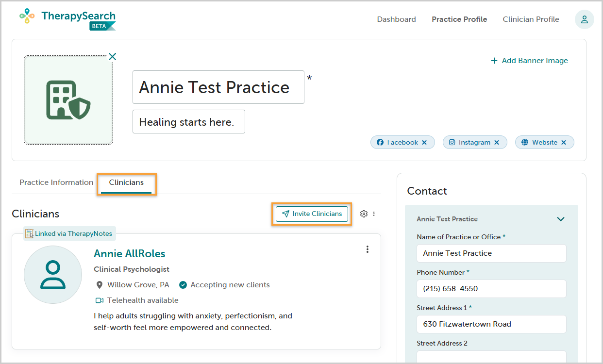
Task: Click 'Accepting new clients' status text
Action: click(x=230, y=285)
